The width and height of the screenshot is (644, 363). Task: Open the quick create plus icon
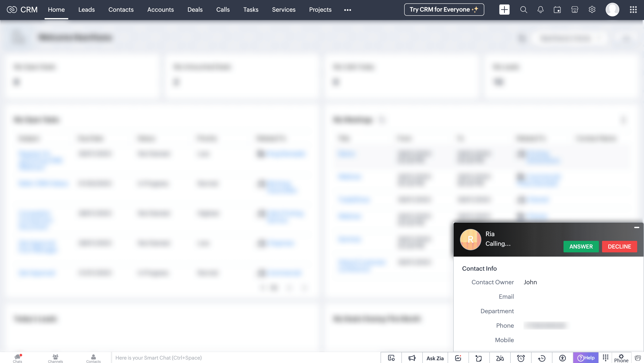(x=504, y=10)
